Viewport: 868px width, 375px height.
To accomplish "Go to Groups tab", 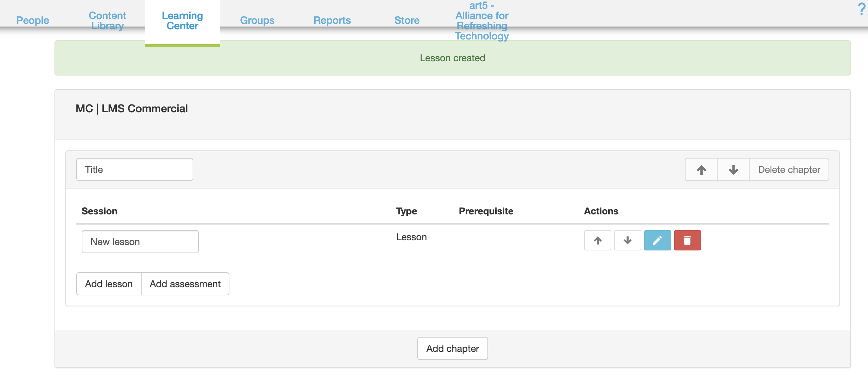I will (x=257, y=20).
